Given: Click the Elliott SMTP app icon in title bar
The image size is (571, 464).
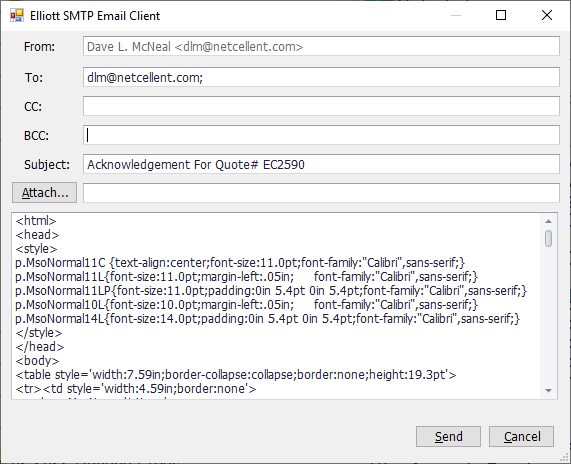Looking at the screenshot, I should click(x=17, y=16).
